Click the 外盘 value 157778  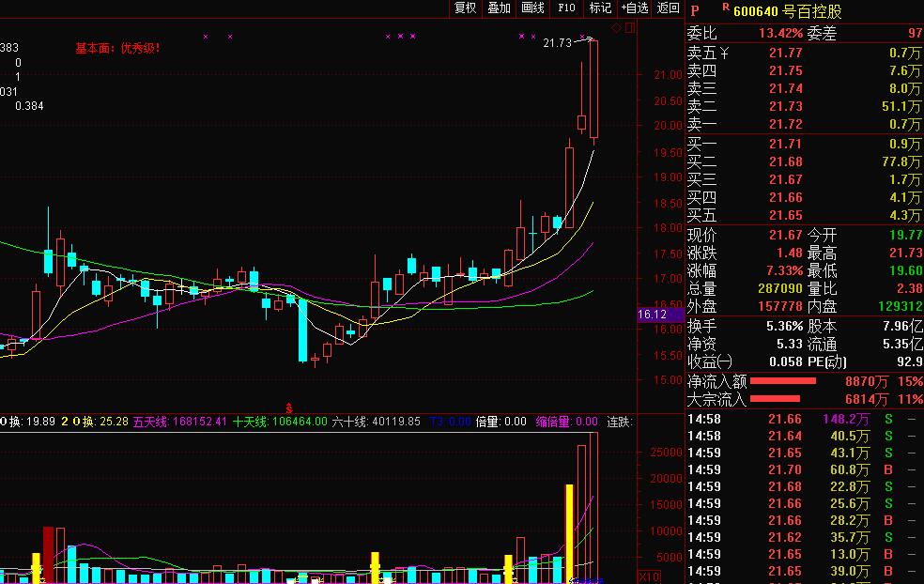point(780,306)
